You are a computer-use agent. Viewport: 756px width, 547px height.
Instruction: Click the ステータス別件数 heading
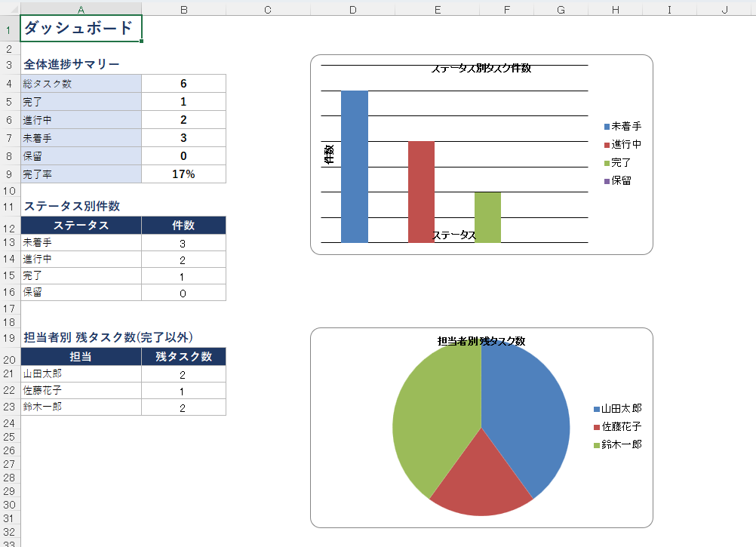click(72, 206)
